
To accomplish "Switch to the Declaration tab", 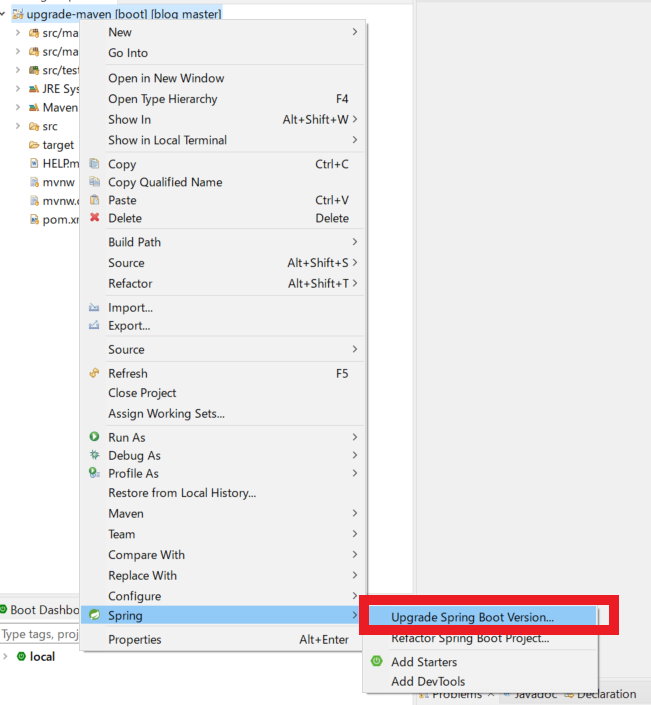I will pos(601,694).
